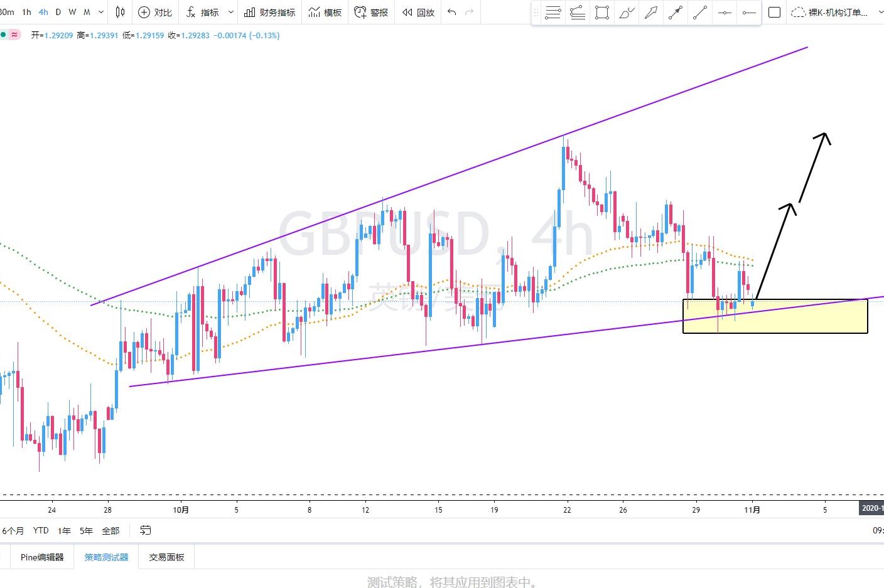This screenshot has width=884, height=588.
Task: Pick the trend line tool
Action: pyautogui.click(x=700, y=13)
